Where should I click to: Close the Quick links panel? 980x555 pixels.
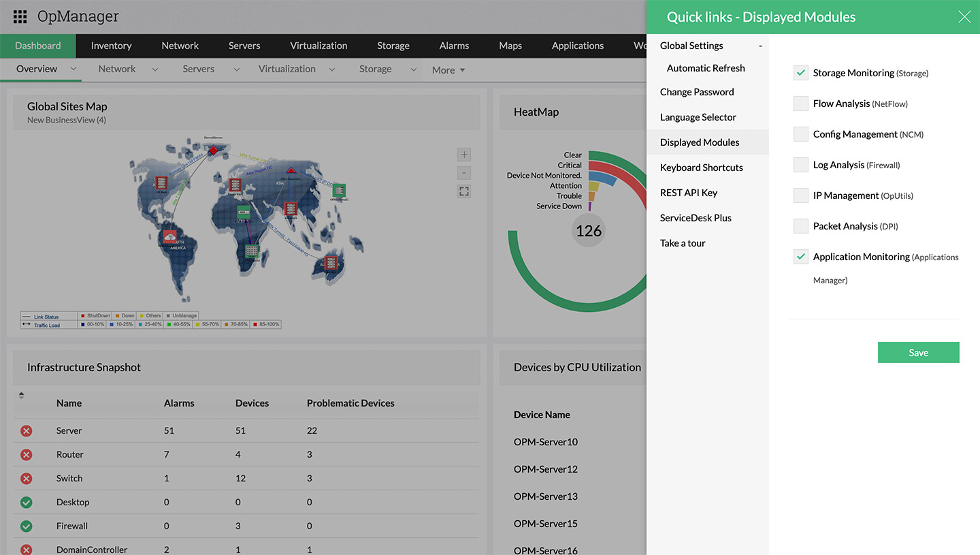(x=964, y=17)
